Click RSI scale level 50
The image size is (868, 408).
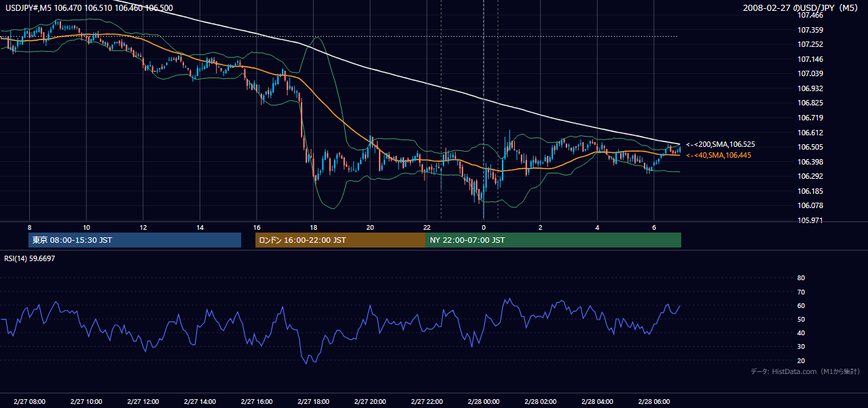pyautogui.click(x=801, y=319)
